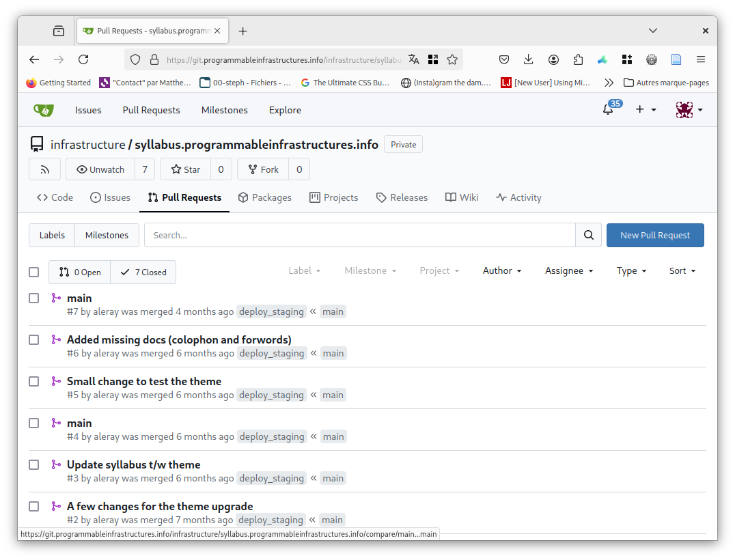The height and width of the screenshot is (560, 735).
Task: Show the 7 Closed pull requests
Action: 143,272
